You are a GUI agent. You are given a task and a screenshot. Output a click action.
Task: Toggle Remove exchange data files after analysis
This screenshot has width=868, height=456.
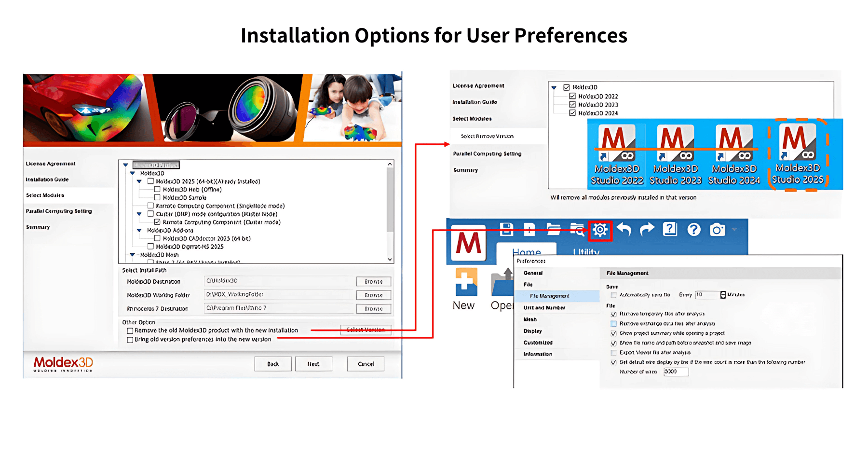tap(613, 324)
